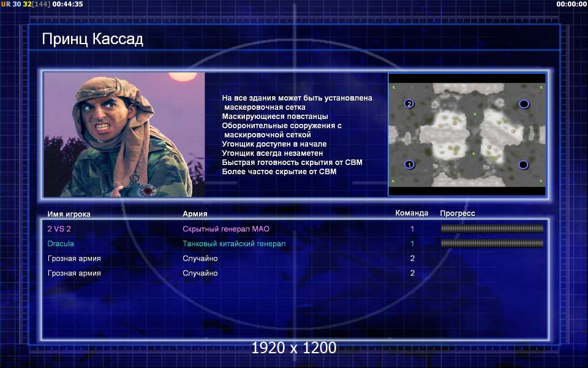The height and width of the screenshot is (368, 588).
Task: Click team number 1 in the 2 VS 2 row
Action: click(412, 229)
